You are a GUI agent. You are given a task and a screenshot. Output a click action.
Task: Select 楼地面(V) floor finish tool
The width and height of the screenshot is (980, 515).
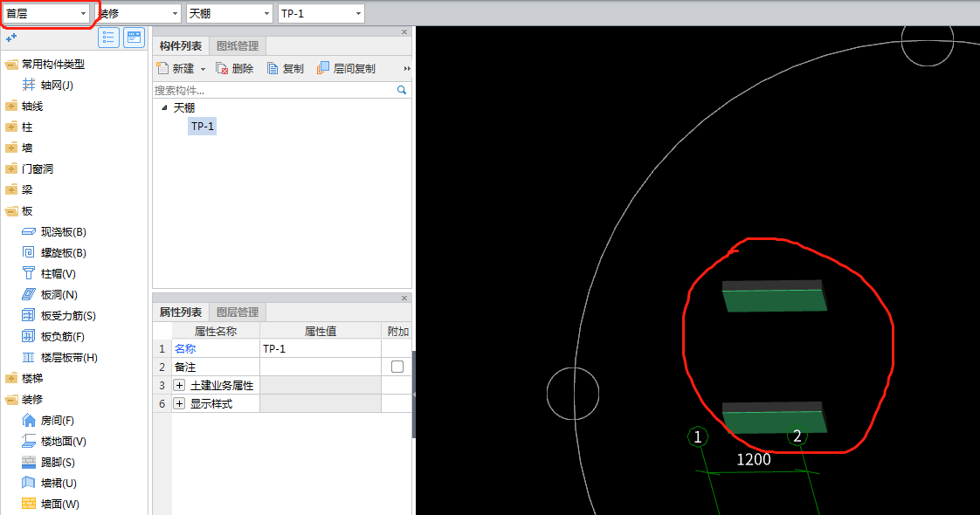point(54,442)
